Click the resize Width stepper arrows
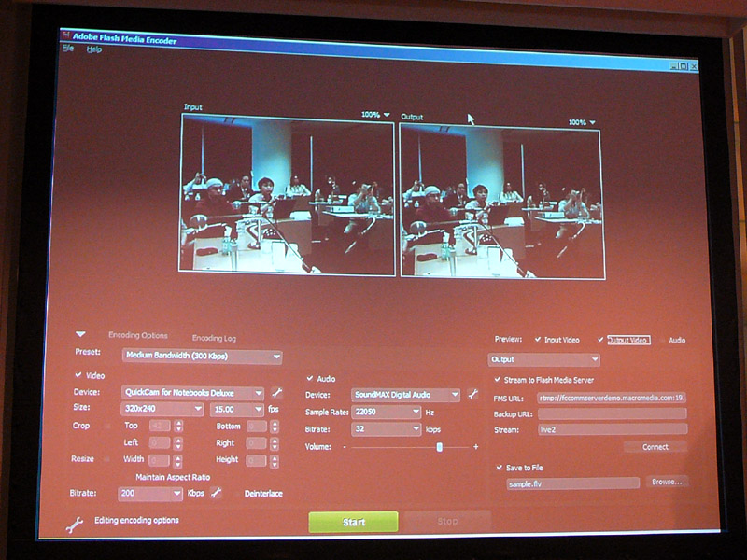This screenshot has width=747, height=560. click(x=177, y=460)
